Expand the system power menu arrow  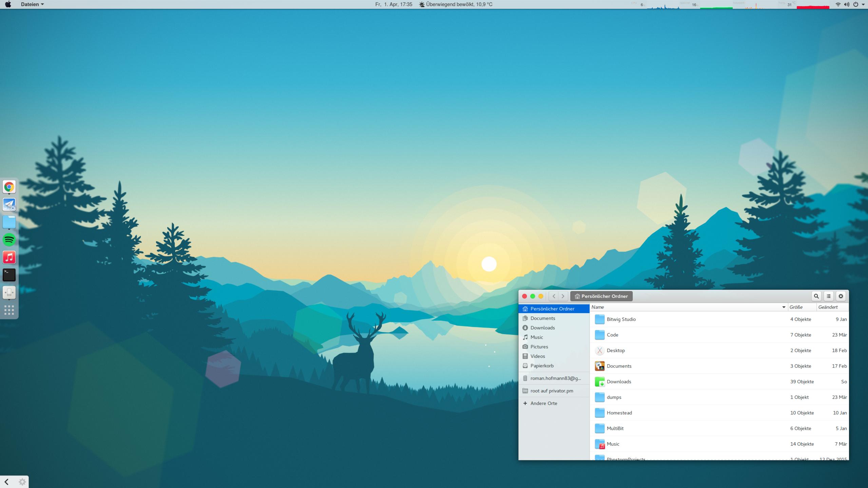[x=863, y=4]
